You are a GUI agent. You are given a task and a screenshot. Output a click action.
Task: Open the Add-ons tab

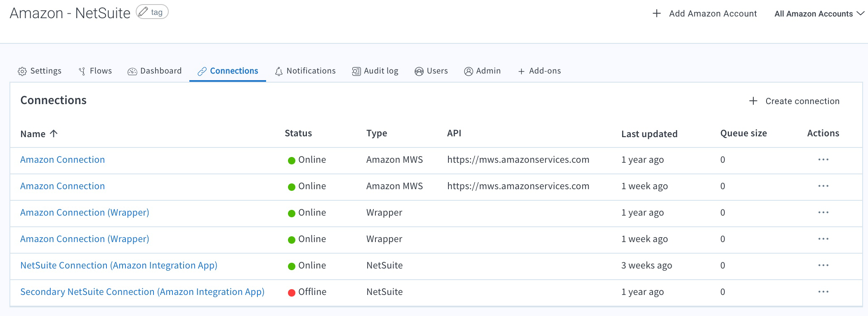coord(539,71)
